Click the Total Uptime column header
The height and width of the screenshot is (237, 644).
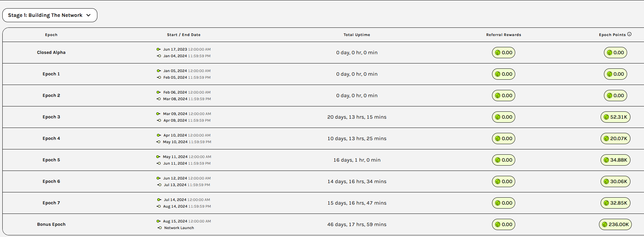tap(357, 35)
